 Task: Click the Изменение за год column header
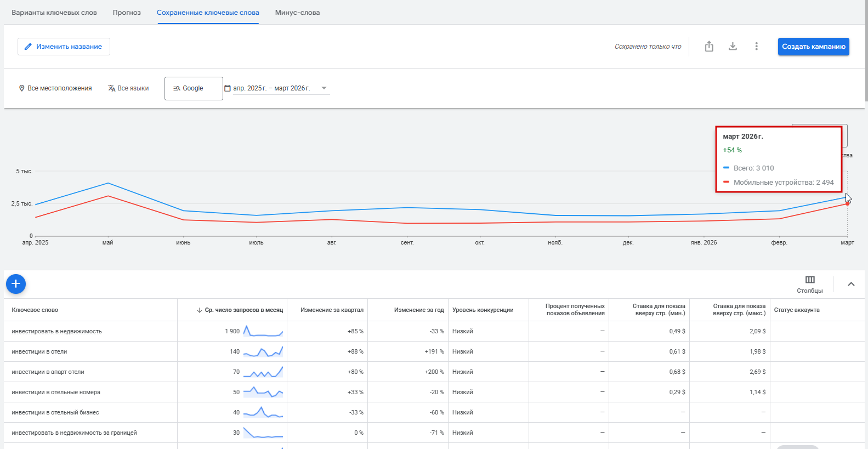click(x=418, y=310)
